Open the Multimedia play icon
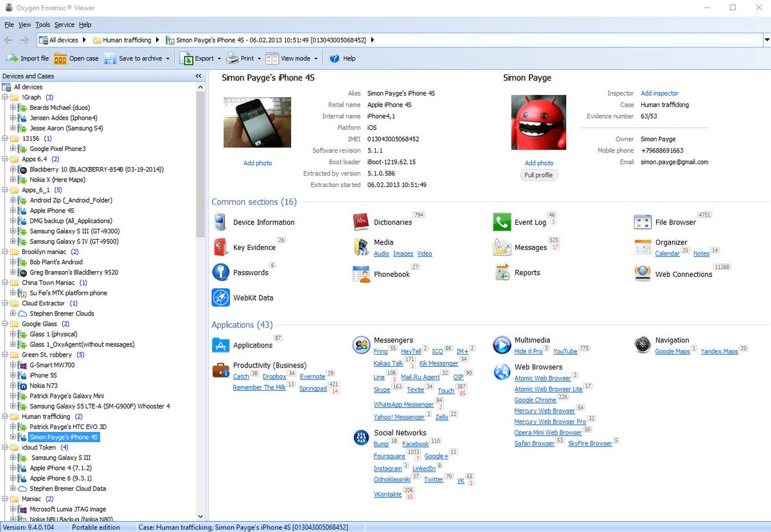 [x=502, y=345]
